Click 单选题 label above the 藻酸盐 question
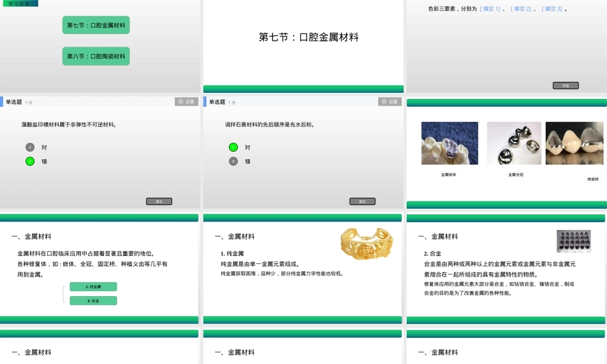This screenshot has width=607, height=364. (13, 102)
